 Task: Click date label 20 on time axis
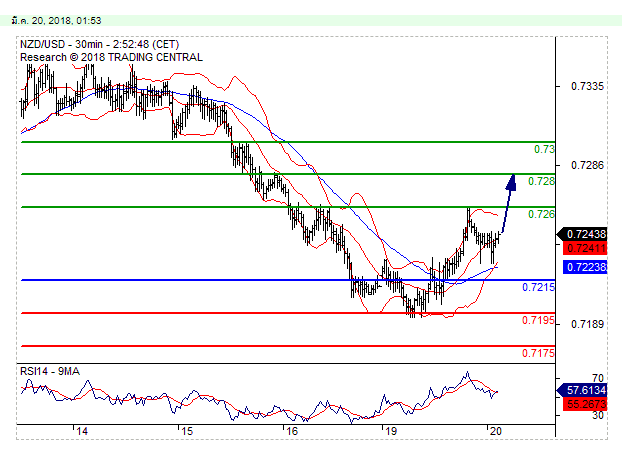click(x=496, y=431)
